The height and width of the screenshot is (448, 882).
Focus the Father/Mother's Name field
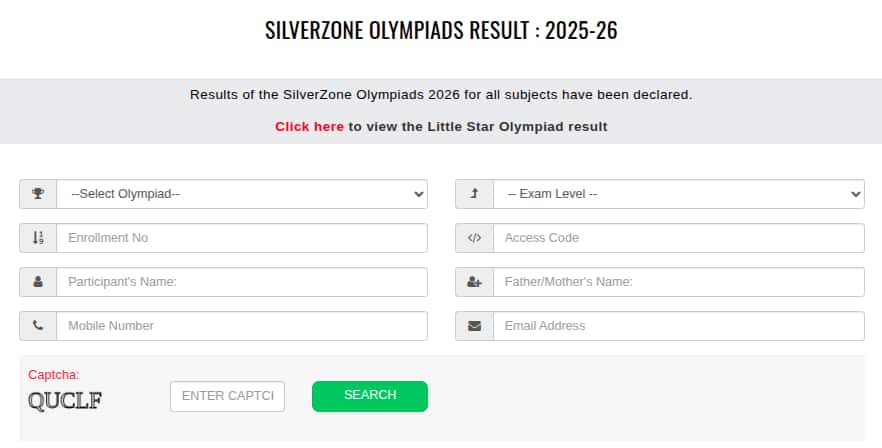[678, 282]
